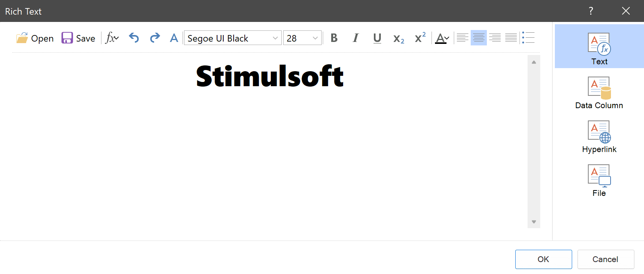
Task: Open a rich text file
Action: [35, 38]
